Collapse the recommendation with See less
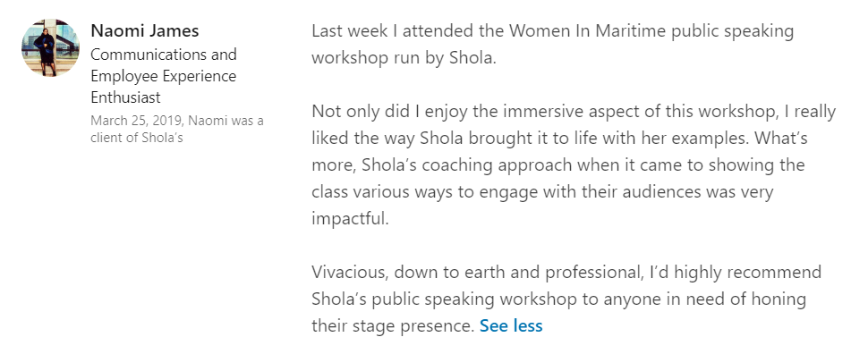The width and height of the screenshot is (868, 354). coord(511,325)
